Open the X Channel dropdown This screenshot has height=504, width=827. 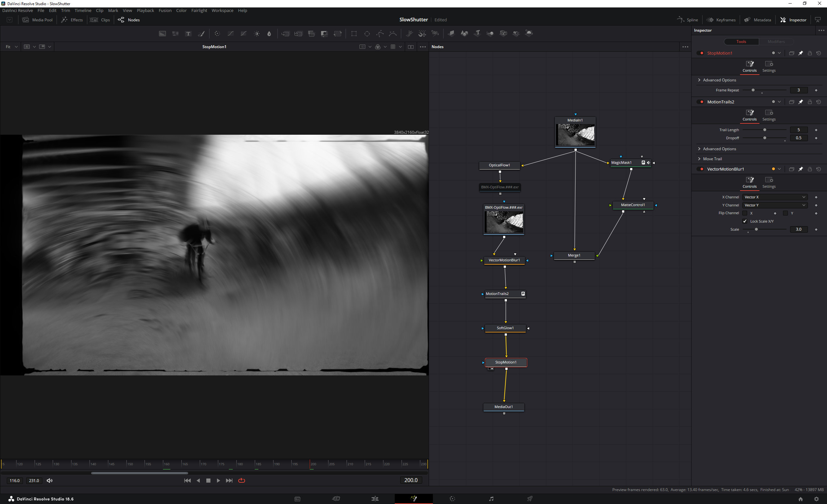pyautogui.click(x=775, y=197)
